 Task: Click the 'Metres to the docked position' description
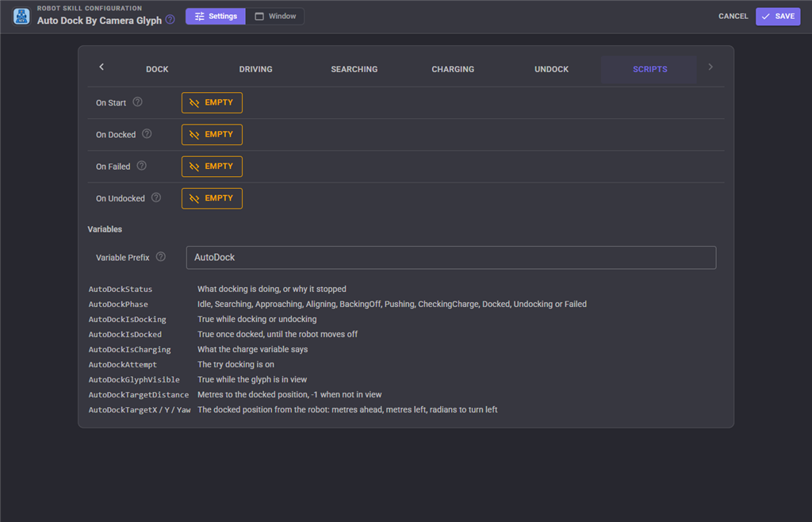pos(289,394)
